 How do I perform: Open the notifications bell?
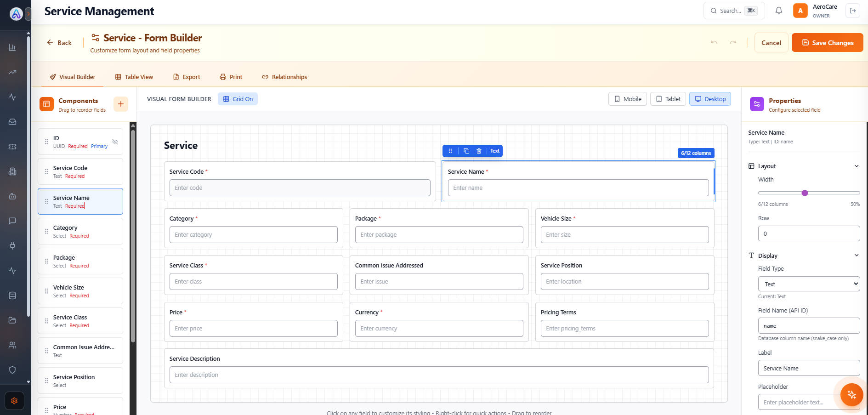tap(778, 10)
